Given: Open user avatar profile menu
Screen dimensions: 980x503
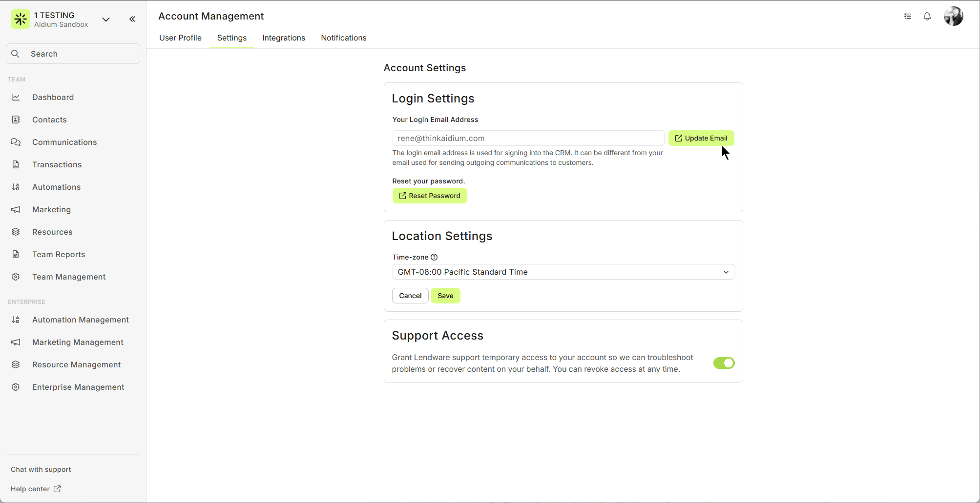Looking at the screenshot, I should click(x=953, y=17).
